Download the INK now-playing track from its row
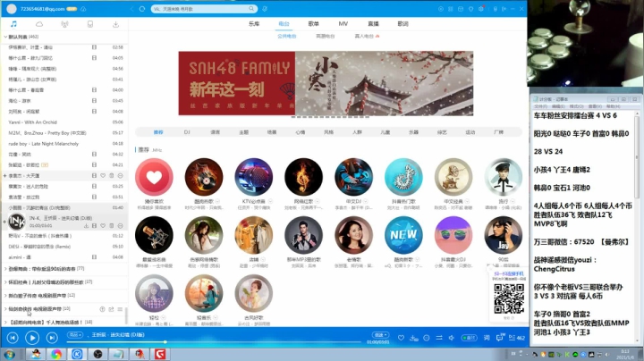Image resolution: width=644 pixels, height=361 pixels. (86, 225)
